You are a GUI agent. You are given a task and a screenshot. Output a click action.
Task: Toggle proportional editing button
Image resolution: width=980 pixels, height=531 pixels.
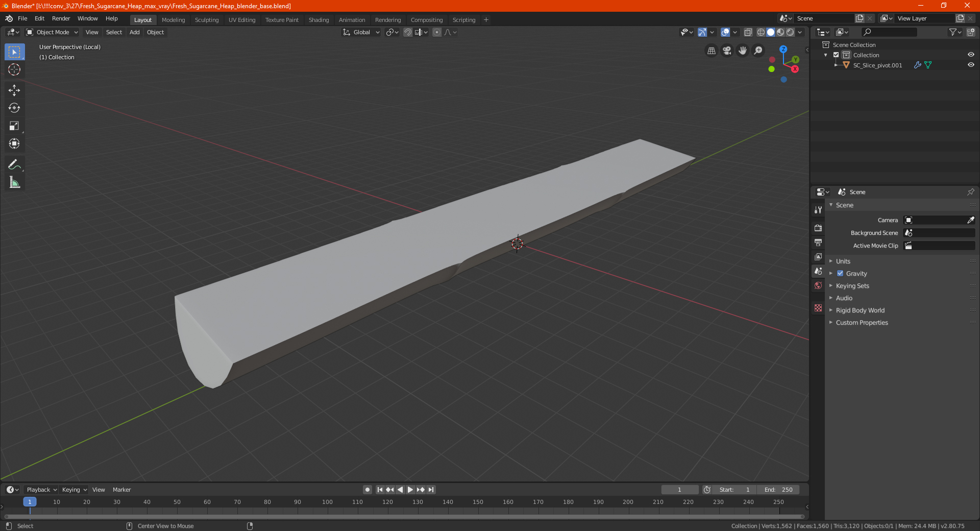437,32
